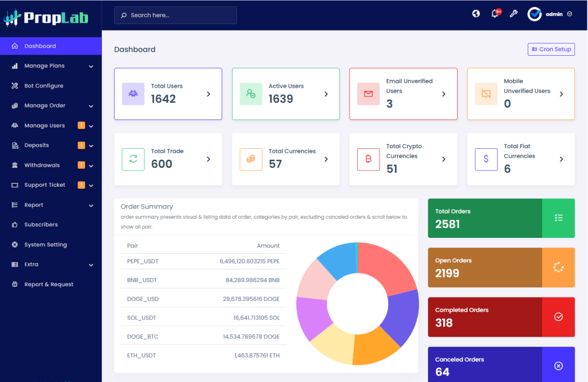This screenshot has height=382, width=588.
Task: Open the wrench settings icon in the top bar
Action: (x=514, y=13)
